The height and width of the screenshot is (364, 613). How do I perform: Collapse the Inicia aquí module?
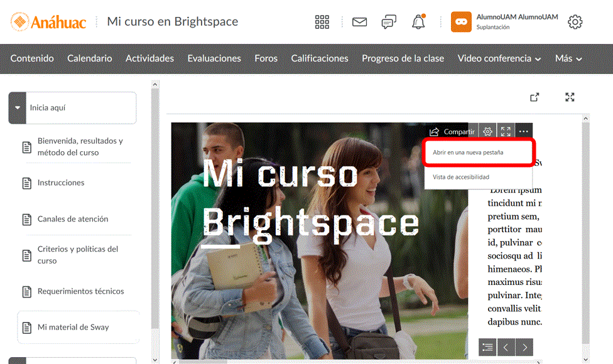pyautogui.click(x=18, y=108)
